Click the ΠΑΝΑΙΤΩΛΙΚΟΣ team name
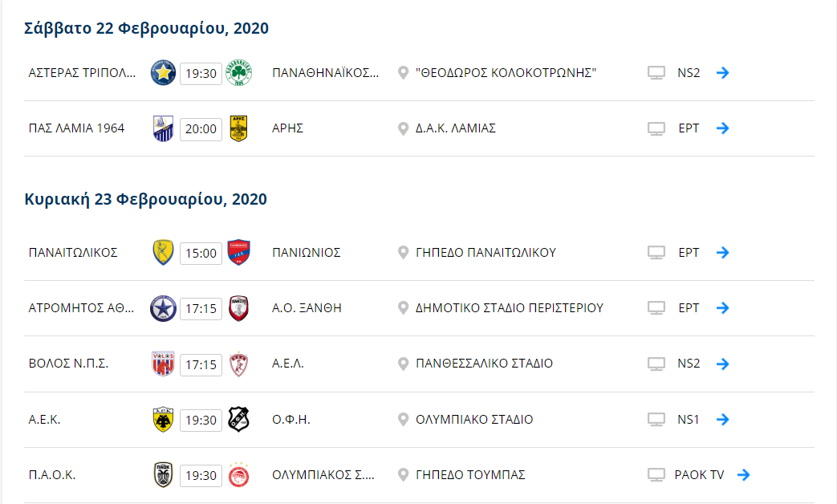Image resolution: width=837 pixels, height=504 pixels. pos(73,253)
